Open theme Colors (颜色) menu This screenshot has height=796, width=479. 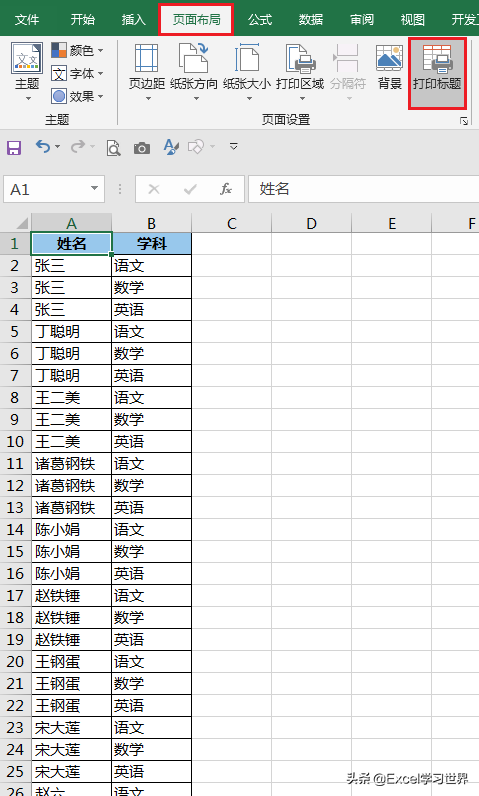click(x=77, y=50)
